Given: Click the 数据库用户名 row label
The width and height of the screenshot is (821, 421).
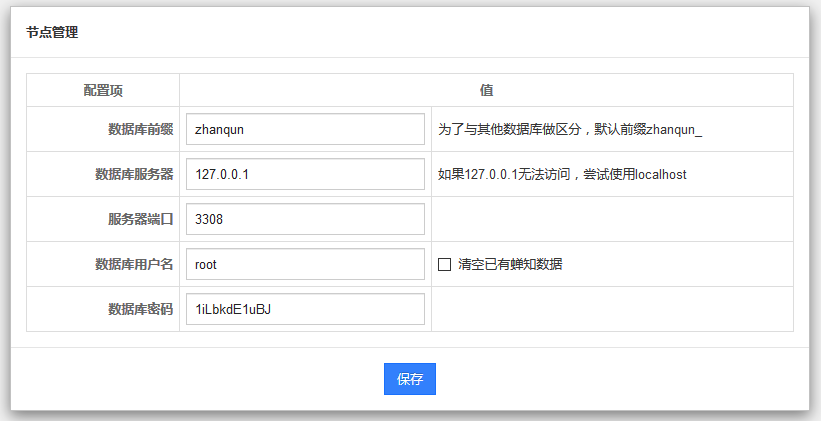Looking at the screenshot, I should tap(134, 264).
